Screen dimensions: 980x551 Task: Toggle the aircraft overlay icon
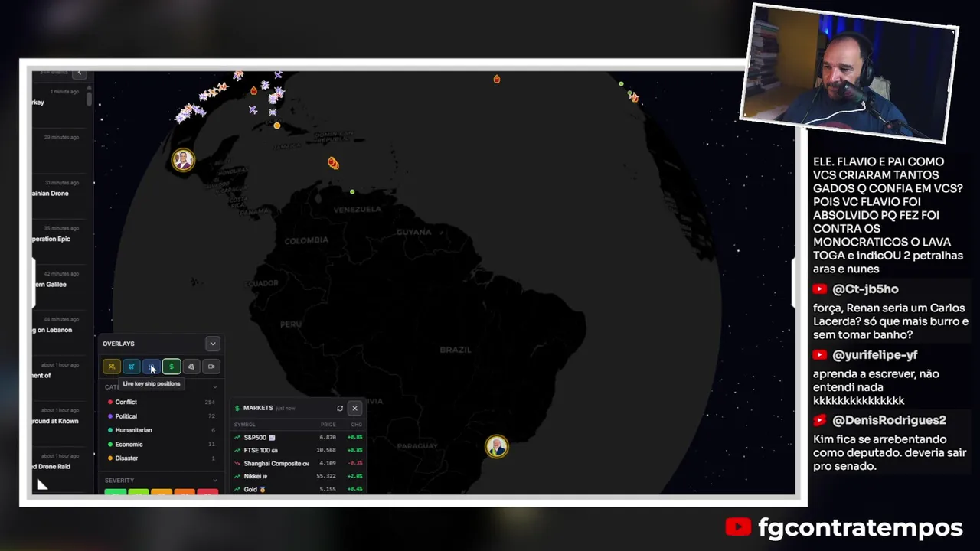132,367
